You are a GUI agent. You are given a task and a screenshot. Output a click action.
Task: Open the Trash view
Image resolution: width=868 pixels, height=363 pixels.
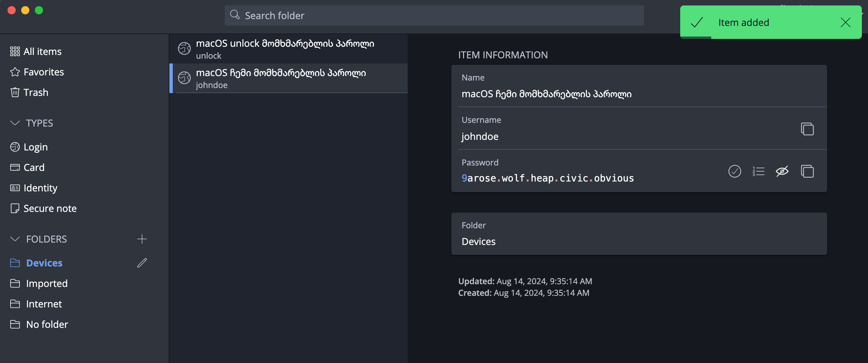pos(36,92)
